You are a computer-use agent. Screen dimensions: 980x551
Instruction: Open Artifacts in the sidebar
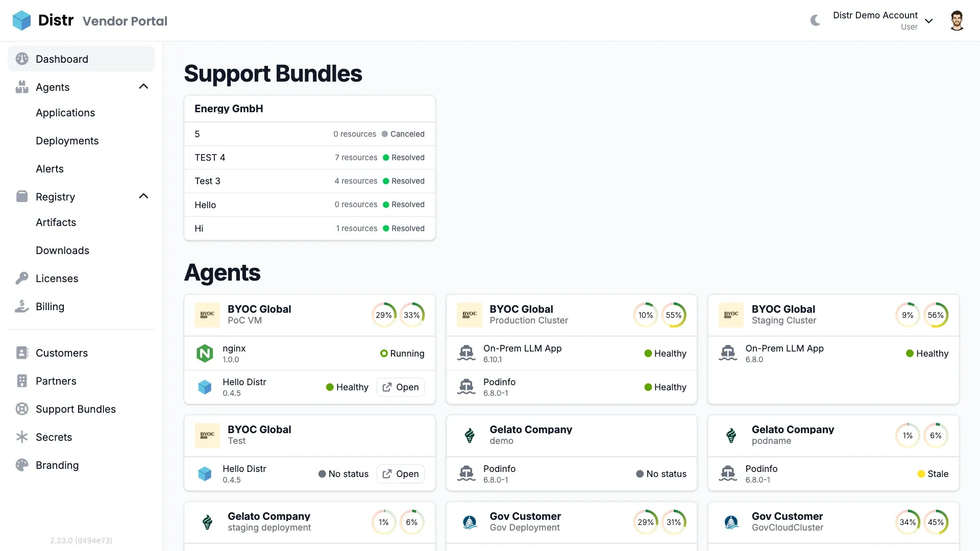(56, 222)
